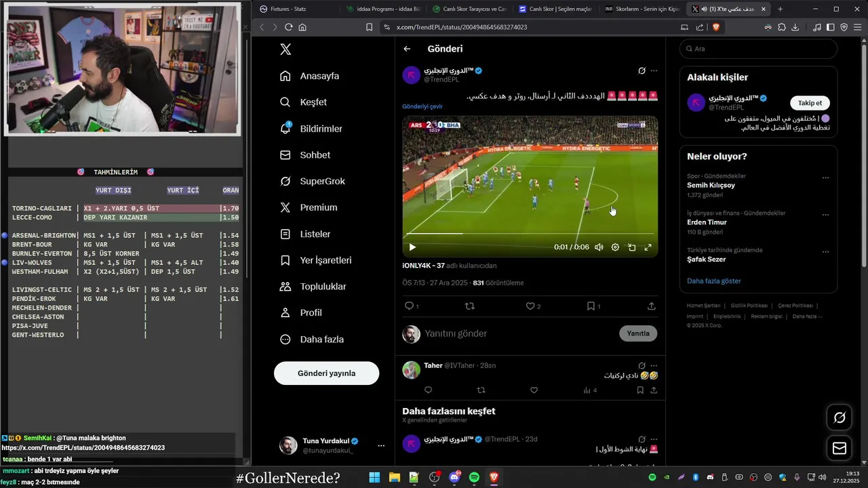Like Taher's reply
Image resolution: width=868 pixels, height=488 pixels.
tap(534, 390)
